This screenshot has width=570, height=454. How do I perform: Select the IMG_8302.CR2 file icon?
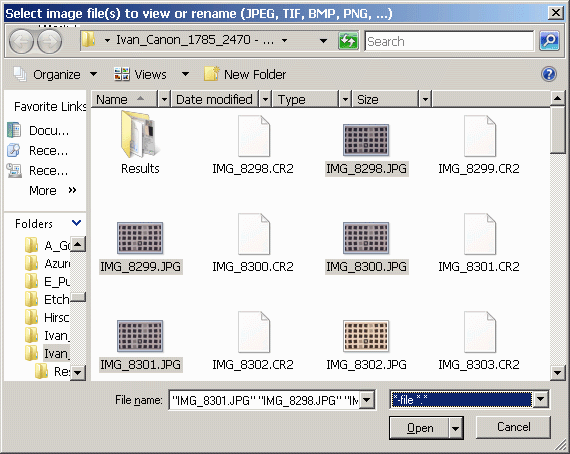254,332
